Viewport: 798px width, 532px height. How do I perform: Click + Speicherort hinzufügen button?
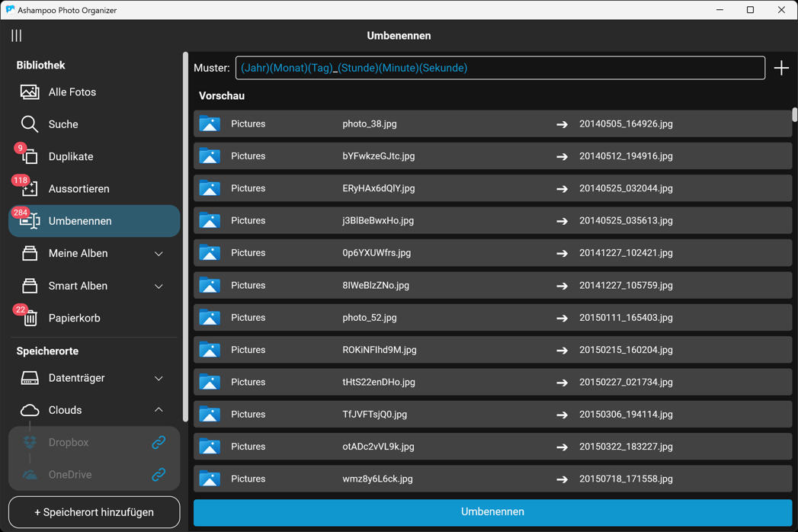pyautogui.click(x=95, y=512)
